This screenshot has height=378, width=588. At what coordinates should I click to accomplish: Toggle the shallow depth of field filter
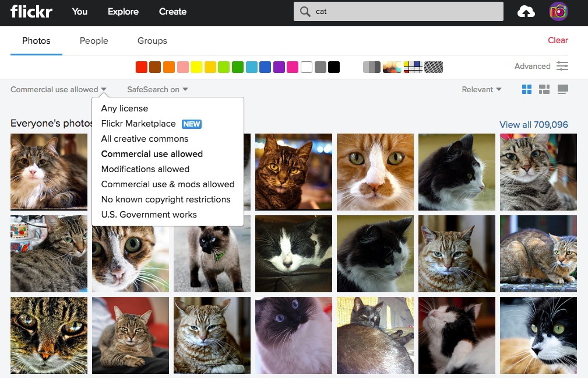392,67
